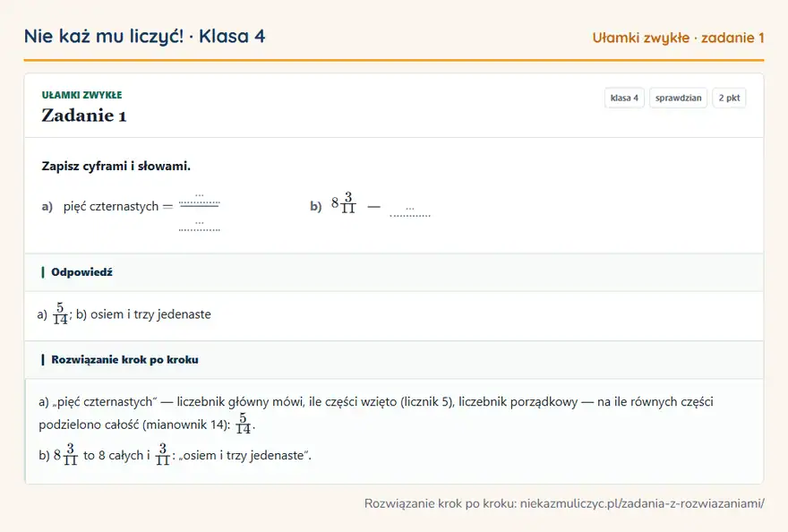788x532 pixels.
Task: Click the denominator dotted blank in part a
Action: pyautogui.click(x=200, y=226)
